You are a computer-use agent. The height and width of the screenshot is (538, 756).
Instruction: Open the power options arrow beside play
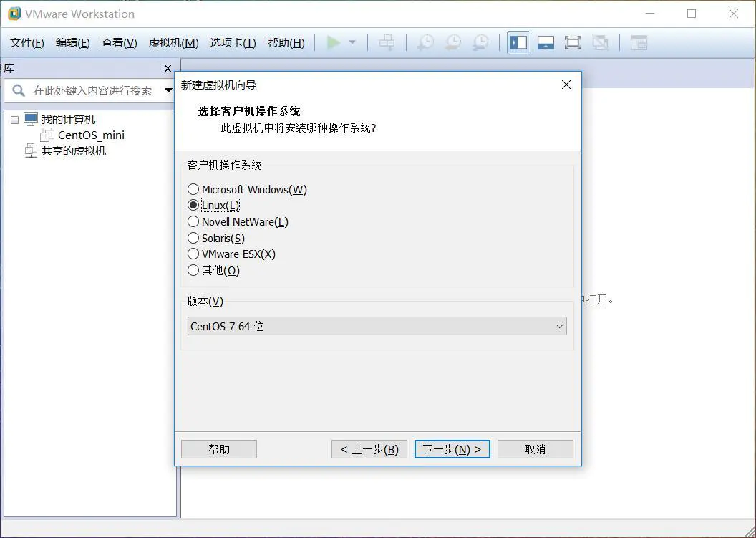(352, 42)
